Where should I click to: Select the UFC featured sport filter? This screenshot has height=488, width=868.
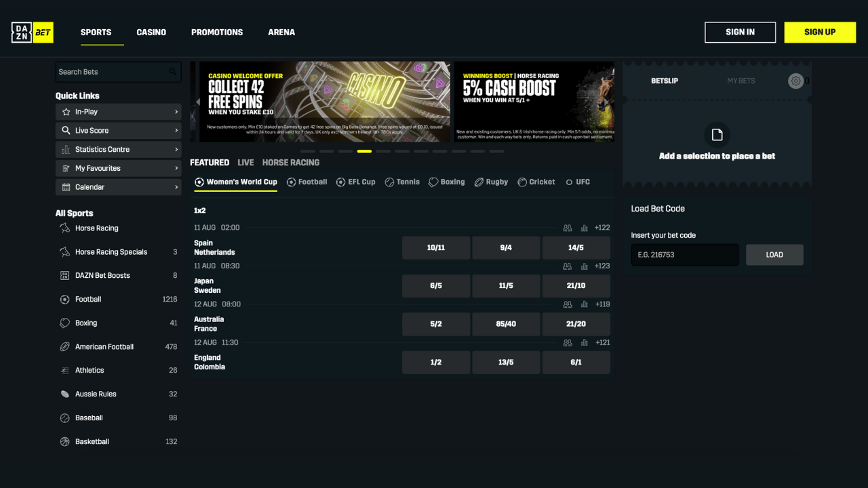[x=577, y=182]
